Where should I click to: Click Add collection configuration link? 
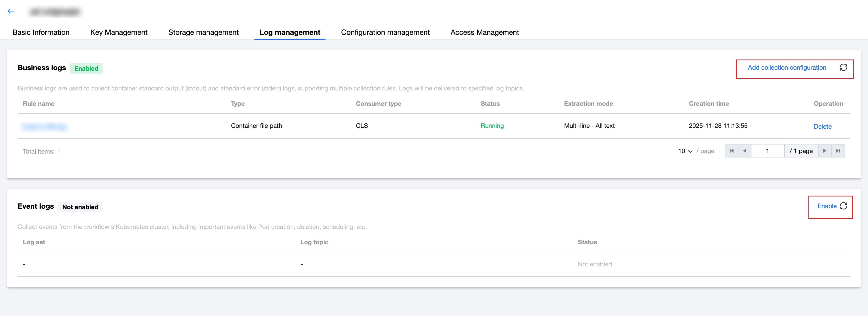787,68
